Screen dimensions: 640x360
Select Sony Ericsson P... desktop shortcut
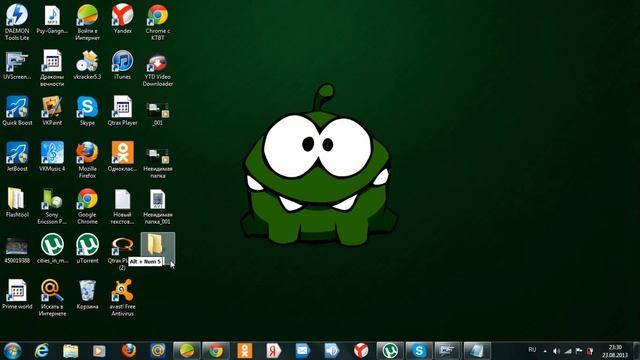point(52,206)
